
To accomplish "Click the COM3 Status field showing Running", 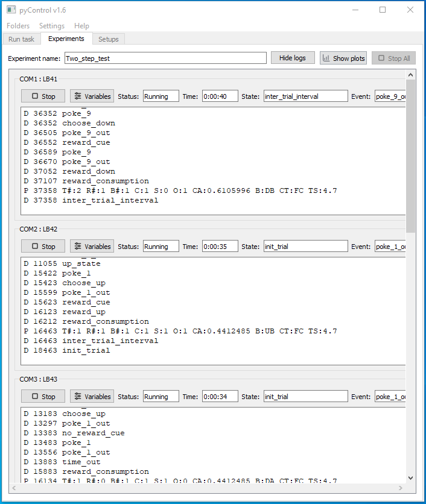I will 161,396.
